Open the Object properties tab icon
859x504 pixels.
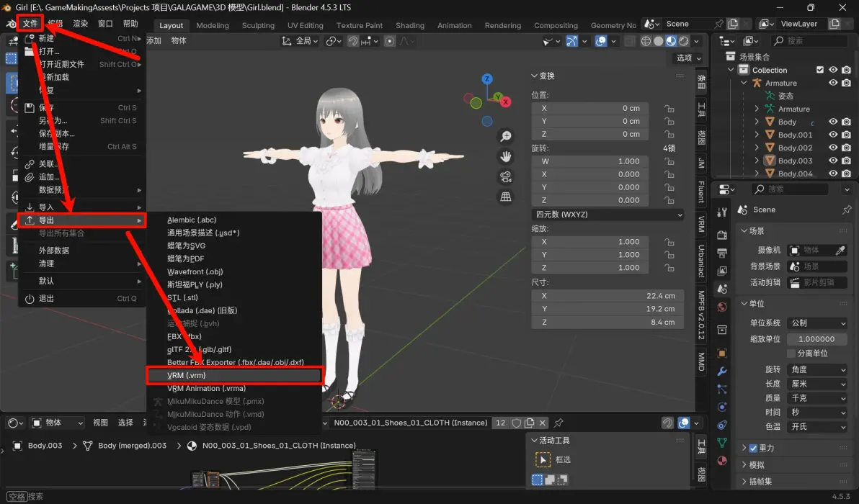coord(722,353)
